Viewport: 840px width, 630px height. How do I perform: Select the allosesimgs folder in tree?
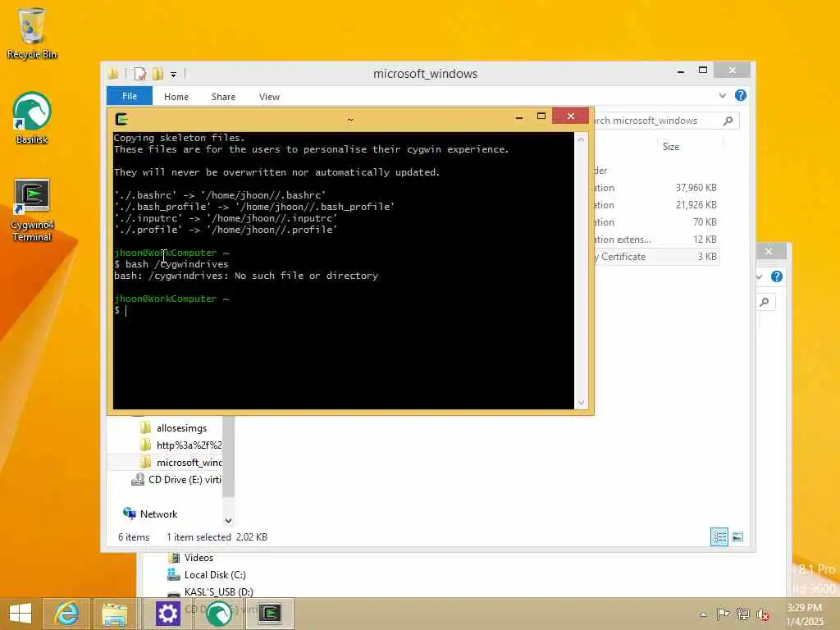181,428
